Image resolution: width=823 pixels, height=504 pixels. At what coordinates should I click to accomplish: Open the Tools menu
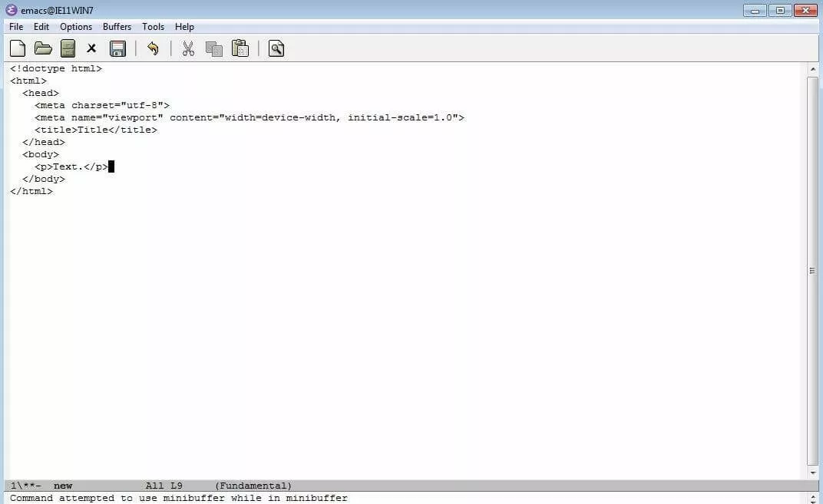(154, 27)
